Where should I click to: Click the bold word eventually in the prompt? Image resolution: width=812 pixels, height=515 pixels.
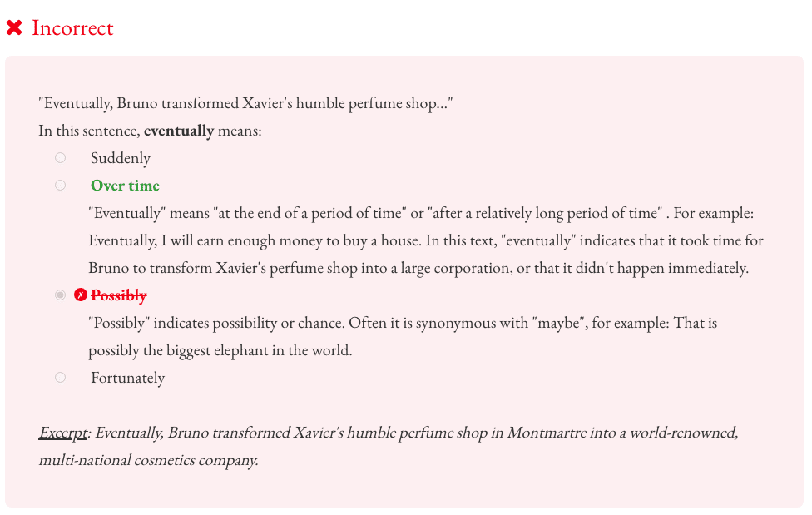[179, 131]
